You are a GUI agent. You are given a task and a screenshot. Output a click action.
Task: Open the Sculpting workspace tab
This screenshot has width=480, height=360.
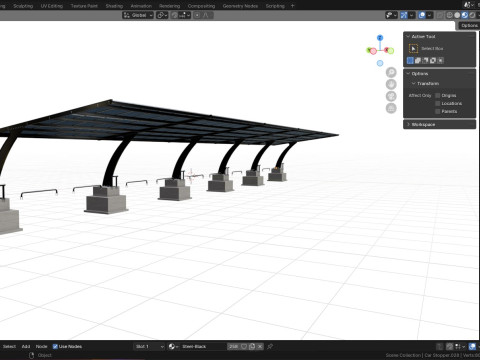click(x=23, y=6)
